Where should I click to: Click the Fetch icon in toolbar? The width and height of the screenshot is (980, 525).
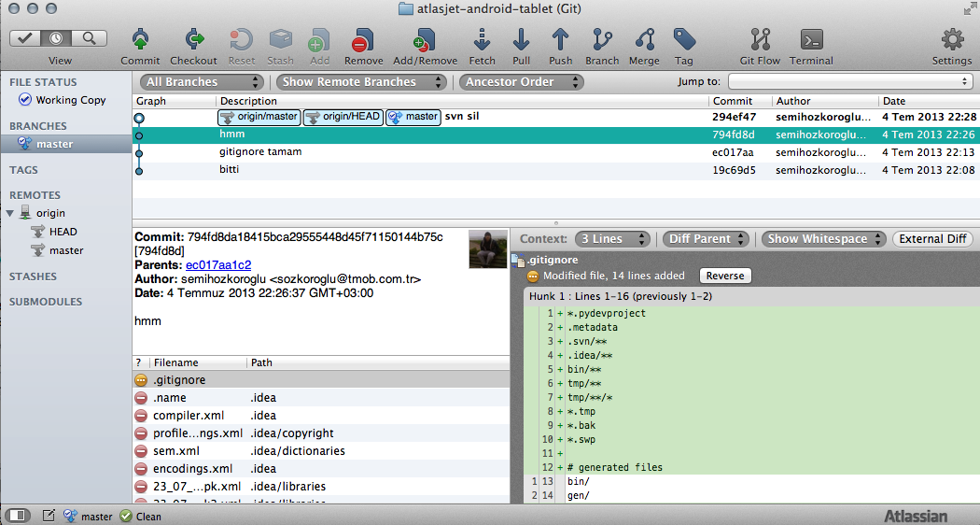pyautogui.click(x=482, y=40)
